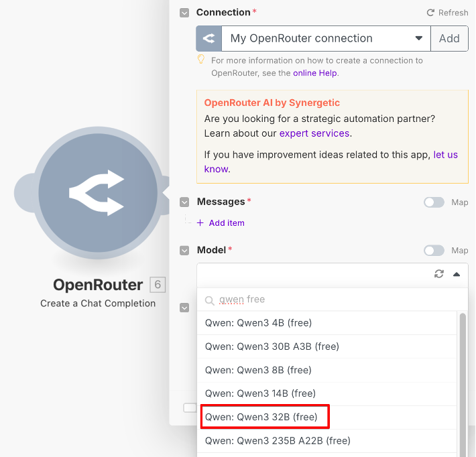Click the OpenRouter connection logo icon
The width and height of the screenshot is (476, 457).
[209, 39]
